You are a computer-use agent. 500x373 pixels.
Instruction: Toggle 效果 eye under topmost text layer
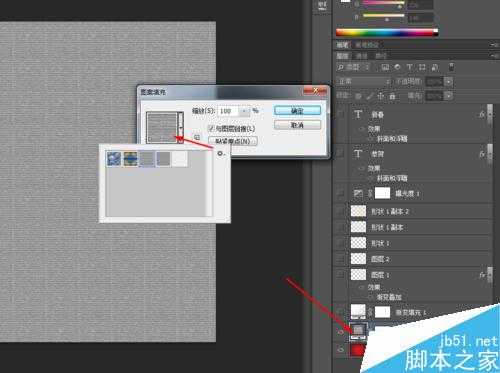362,128
